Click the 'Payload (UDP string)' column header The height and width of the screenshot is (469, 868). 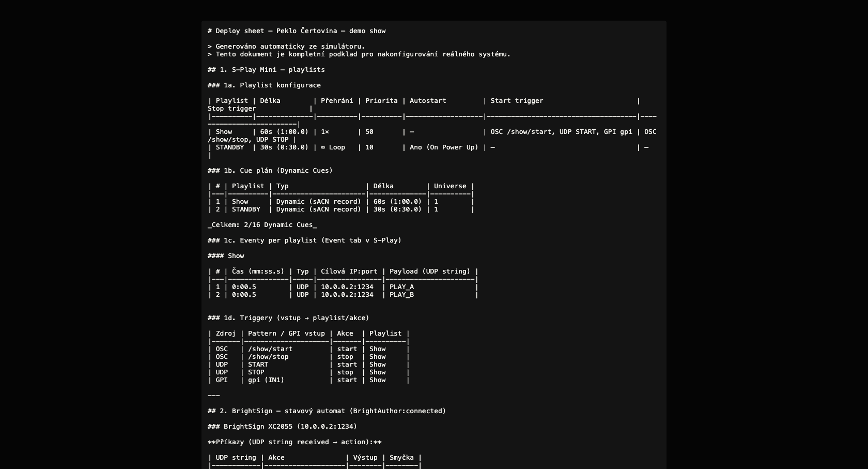click(x=430, y=271)
